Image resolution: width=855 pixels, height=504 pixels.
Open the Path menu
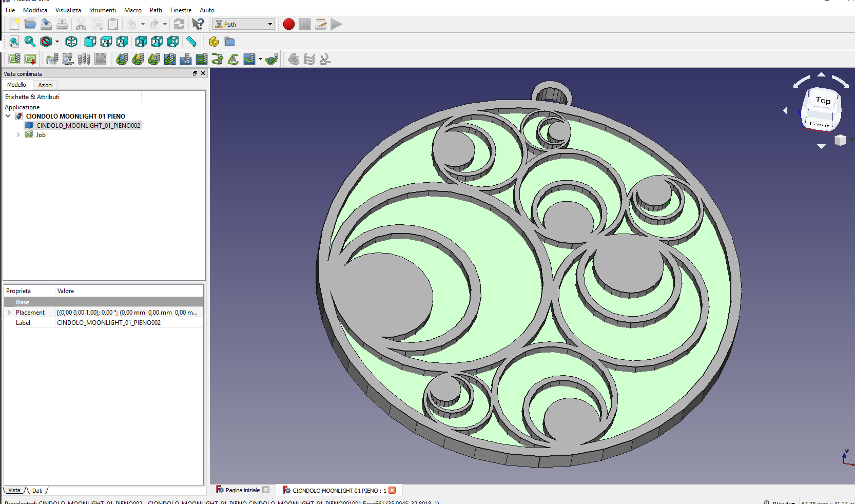point(156,10)
